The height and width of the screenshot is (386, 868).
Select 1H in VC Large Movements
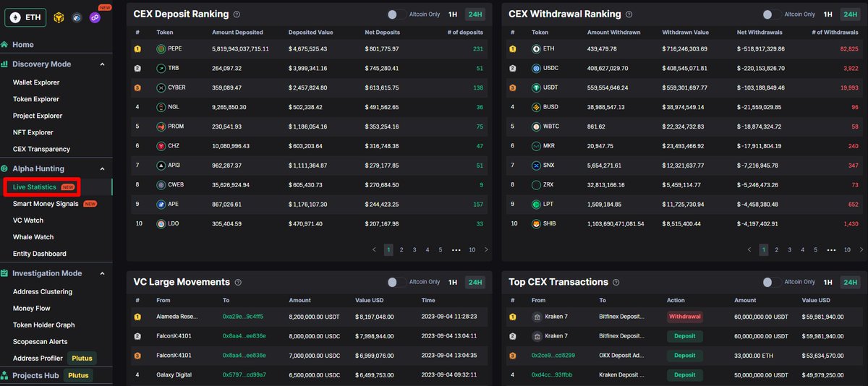453,283
